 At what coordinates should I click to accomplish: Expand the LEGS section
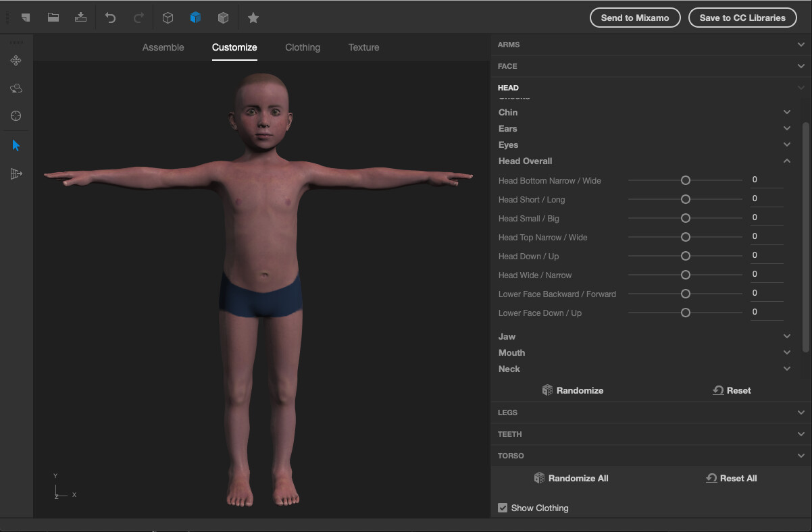(651, 413)
